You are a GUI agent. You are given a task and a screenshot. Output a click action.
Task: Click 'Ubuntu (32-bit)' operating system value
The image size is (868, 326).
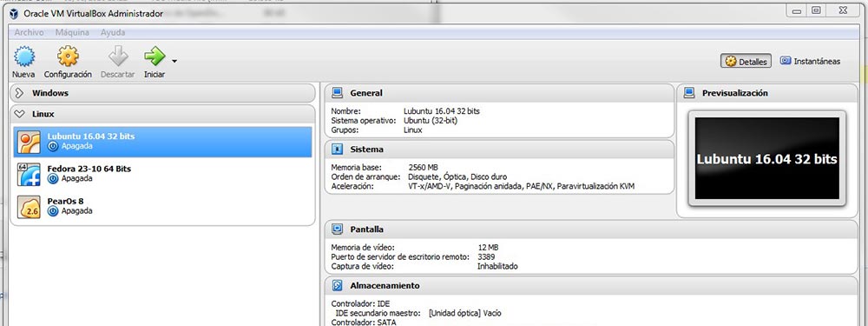tap(431, 120)
